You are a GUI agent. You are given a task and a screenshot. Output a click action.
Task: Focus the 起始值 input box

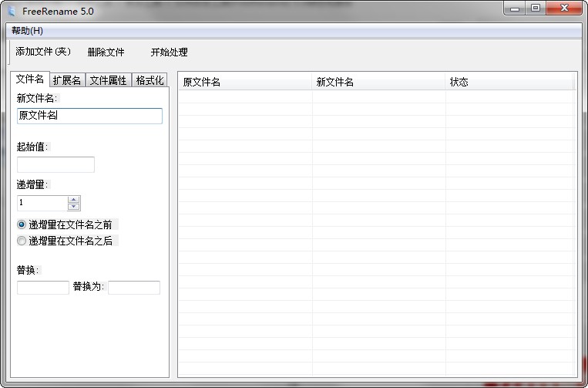coord(55,164)
